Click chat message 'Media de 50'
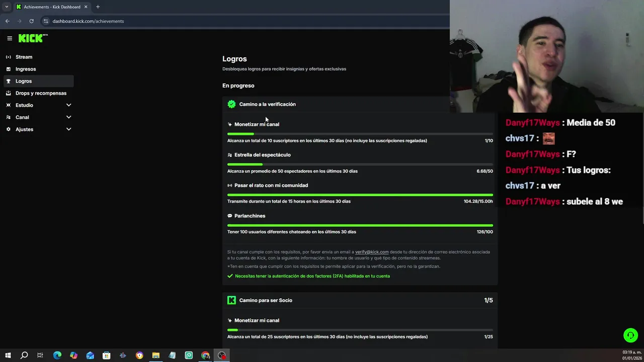644x362 pixels. point(591,123)
